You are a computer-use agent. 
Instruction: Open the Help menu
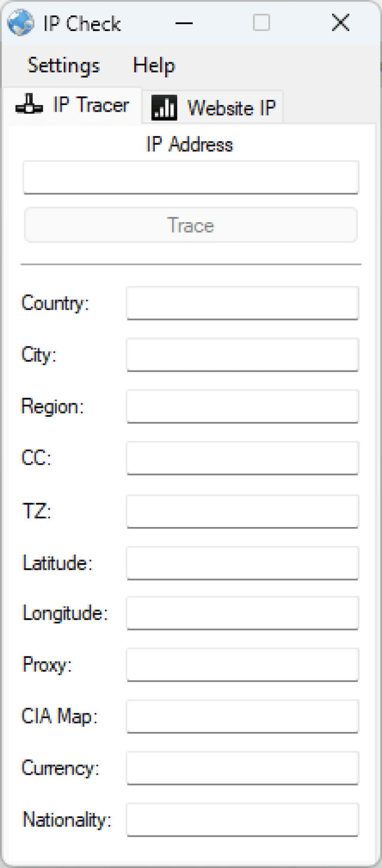(154, 66)
